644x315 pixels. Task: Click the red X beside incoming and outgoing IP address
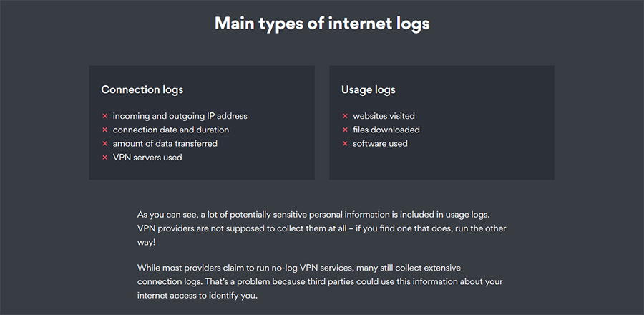click(x=104, y=116)
